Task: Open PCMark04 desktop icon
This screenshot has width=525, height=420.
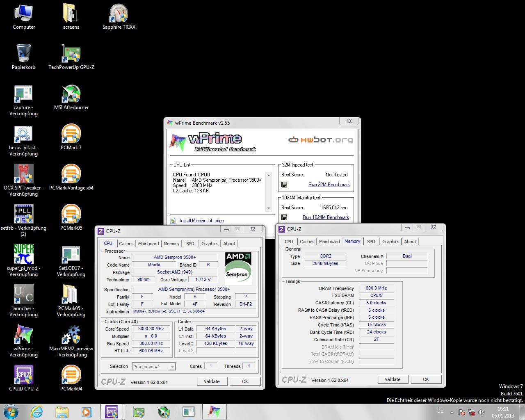Action: pos(71,379)
